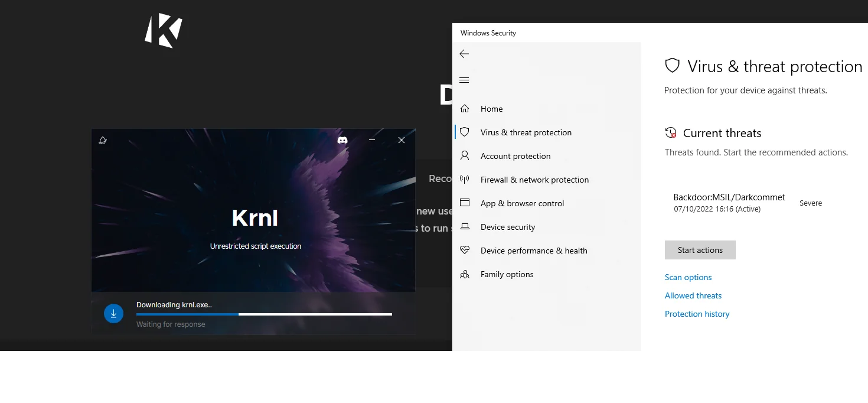The height and width of the screenshot is (403, 868).
Task: Click the Krnl title in installer
Action: (x=255, y=218)
